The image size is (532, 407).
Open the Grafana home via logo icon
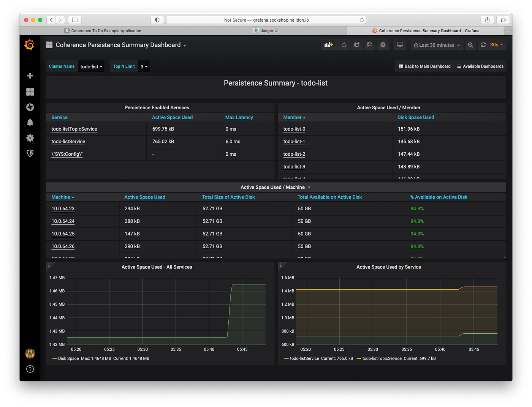coord(30,44)
